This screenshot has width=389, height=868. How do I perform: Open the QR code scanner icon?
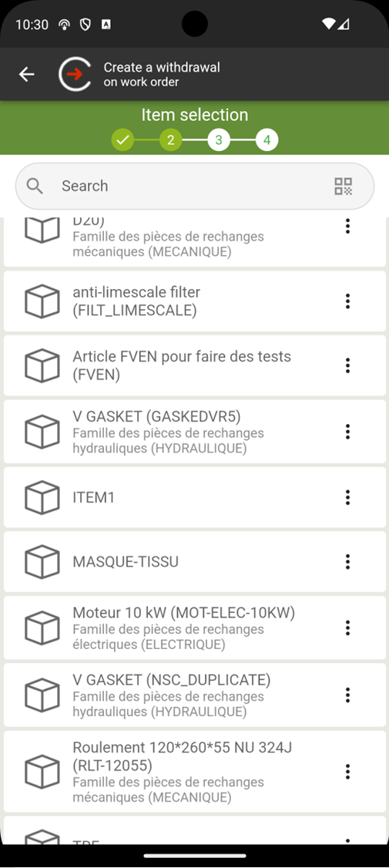(344, 186)
